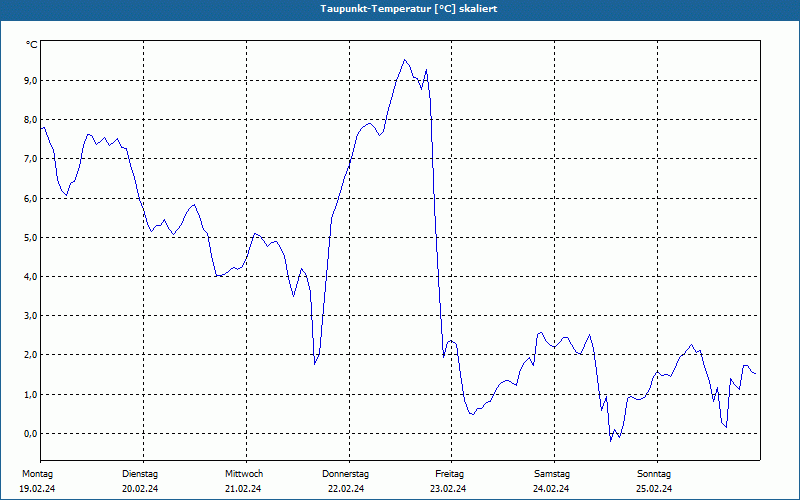Select the 6,0 y-axis value

pos(30,198)
